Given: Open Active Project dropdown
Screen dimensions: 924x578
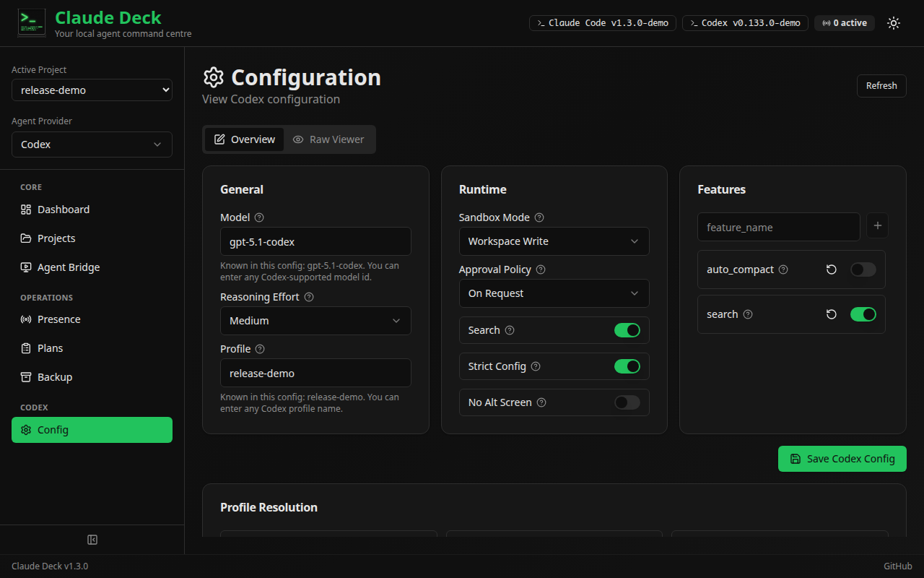Looking at the screenshot, I should 92,90.
